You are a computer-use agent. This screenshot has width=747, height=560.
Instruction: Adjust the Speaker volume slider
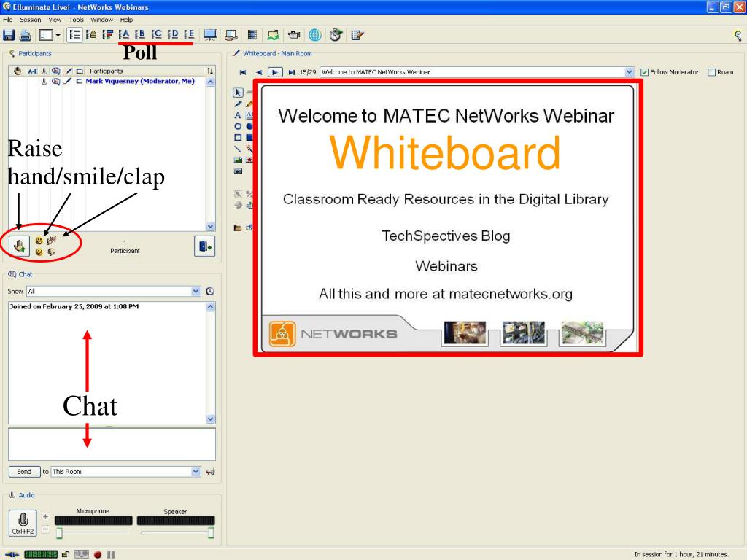click(211, 532)
